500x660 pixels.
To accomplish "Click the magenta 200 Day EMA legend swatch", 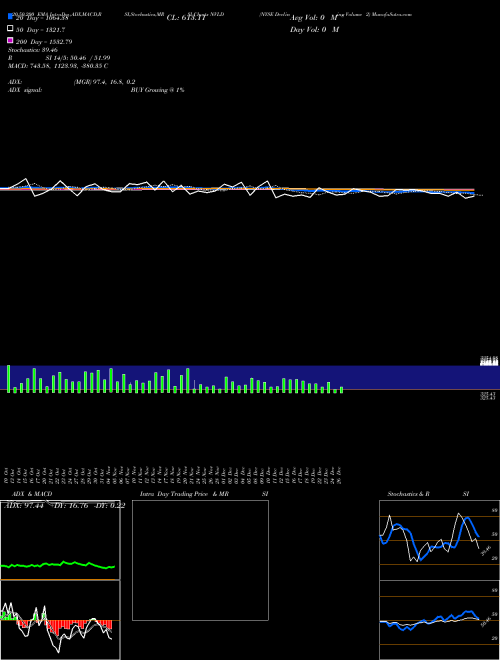I will point(11,40).
